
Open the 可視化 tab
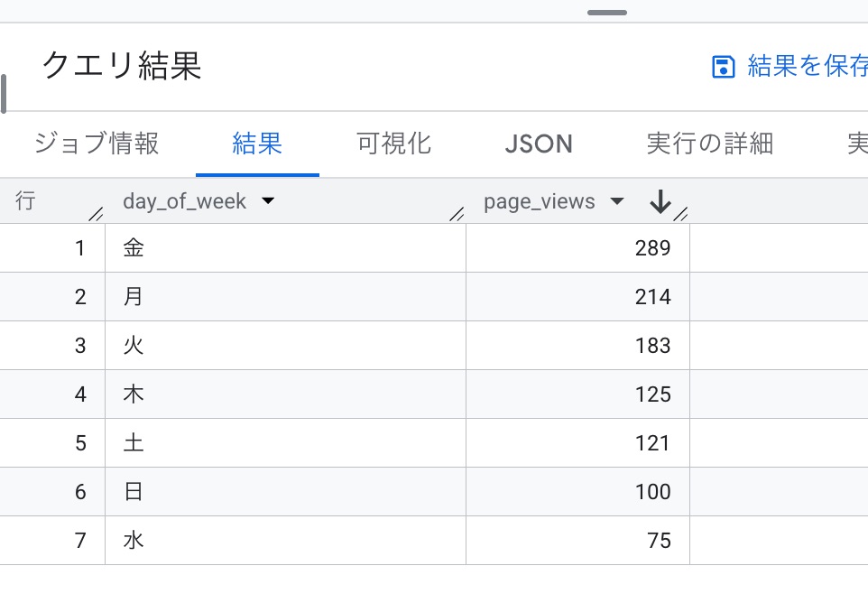(x=393, y=144)
